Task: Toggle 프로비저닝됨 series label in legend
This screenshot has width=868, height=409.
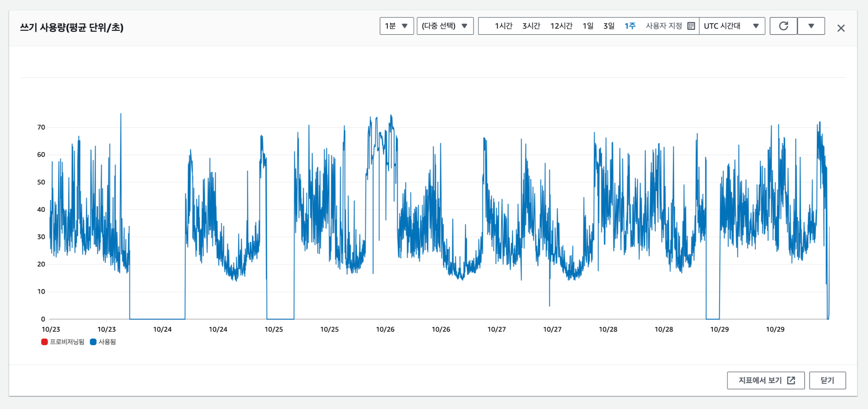Action: 67,342
